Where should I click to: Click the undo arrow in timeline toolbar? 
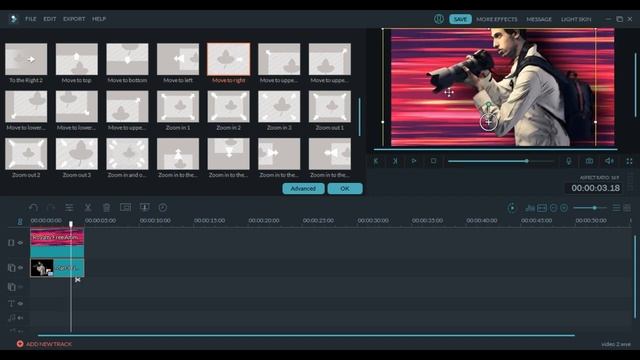tap(33, 207)
